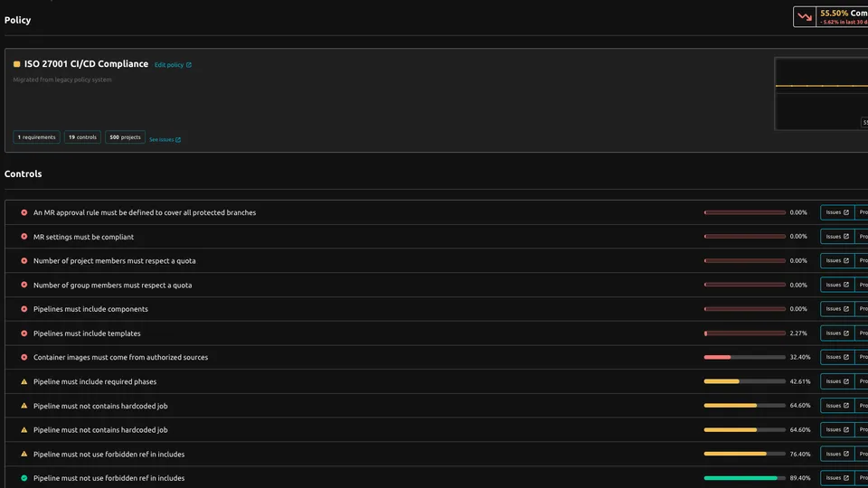Click the 32.40% percentage value
Screen dimensions: 868x488
[800, 358]
